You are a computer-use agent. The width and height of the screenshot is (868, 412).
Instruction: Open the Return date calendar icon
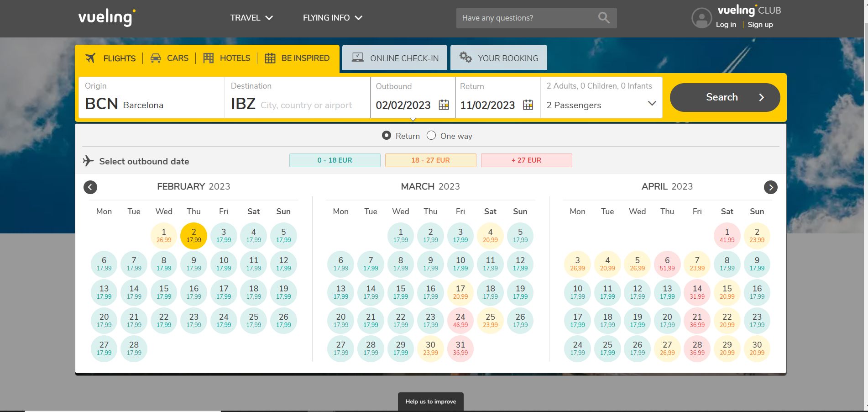528,105
